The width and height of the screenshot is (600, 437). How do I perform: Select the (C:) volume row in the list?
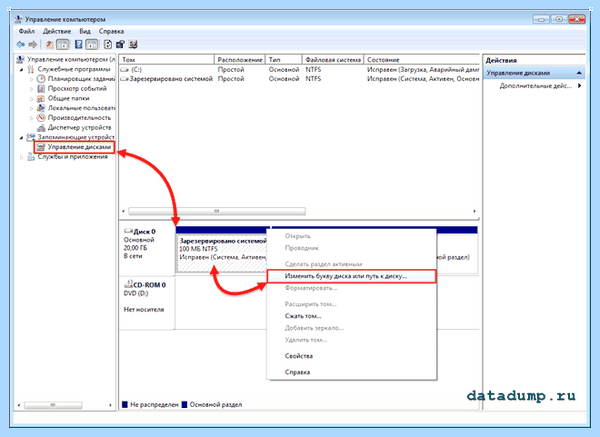pos(299,70)
